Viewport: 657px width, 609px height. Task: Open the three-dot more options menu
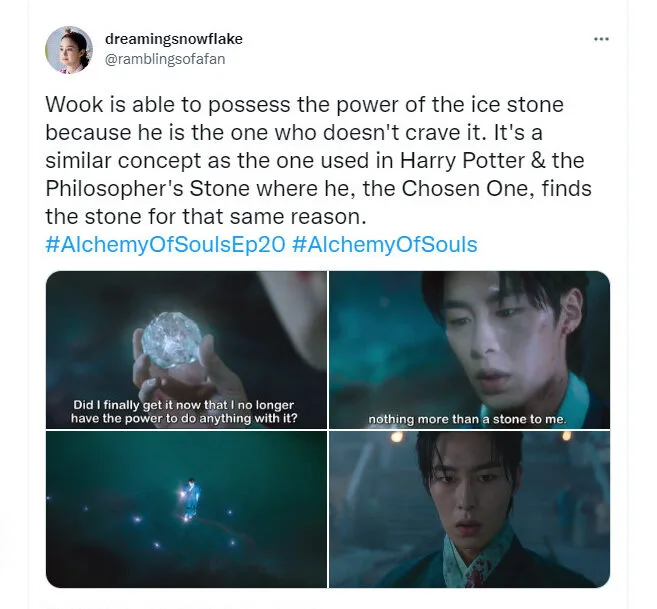[x=601, y=39]
